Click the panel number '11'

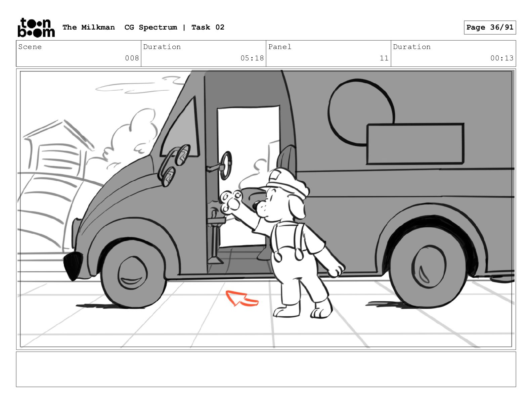tap(384, 58)
